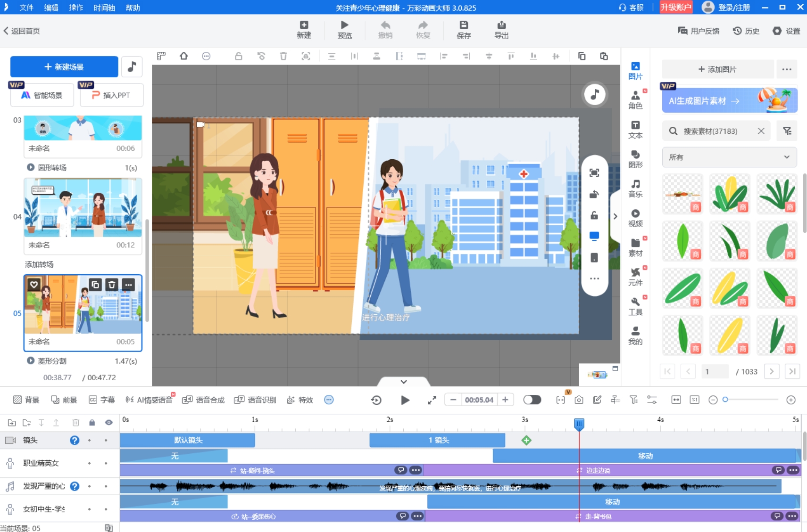This screenshot has width=807, height=532.
Task: Click the Export (导出) icon
Action: tap(501, 25)
